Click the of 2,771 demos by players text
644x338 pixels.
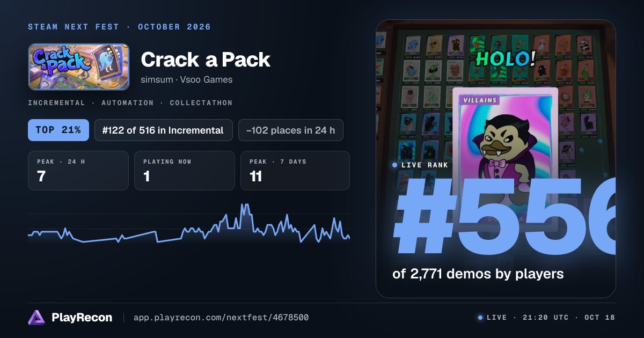[x=478, y=274]
